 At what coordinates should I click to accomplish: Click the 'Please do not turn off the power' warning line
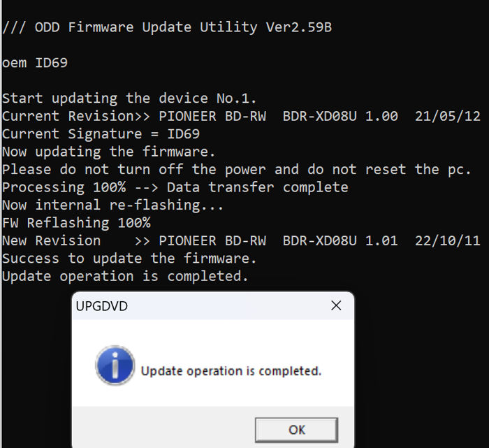[236, 170]
